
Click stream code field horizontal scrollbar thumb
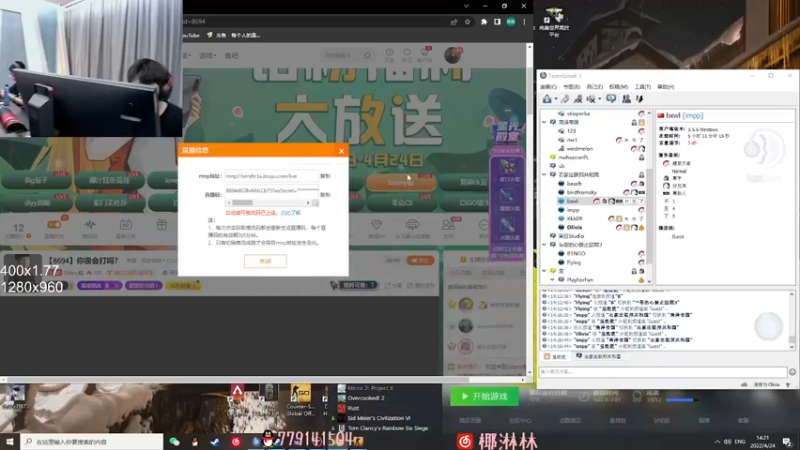242,203
